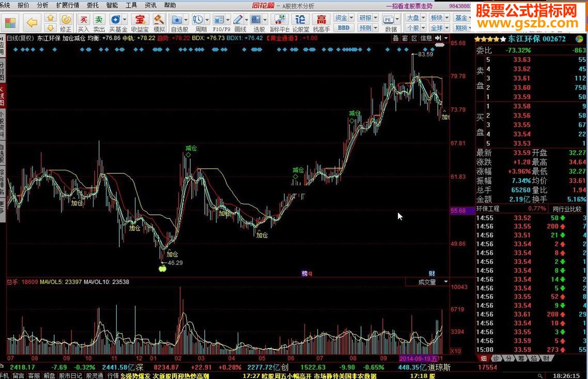Switch to the 细 detail tab
Screen dimensions: 588x379
(484, 359)
